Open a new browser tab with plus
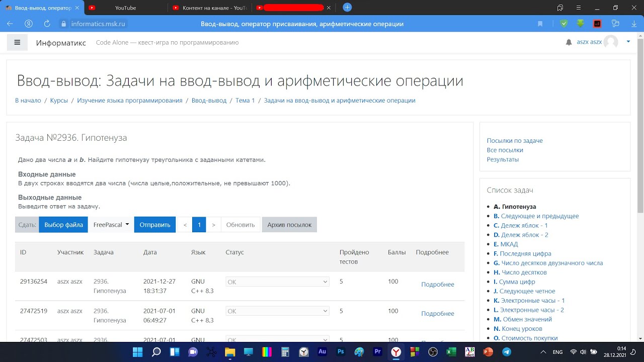Screen dimensions: 644x362 tap(347, 8)
